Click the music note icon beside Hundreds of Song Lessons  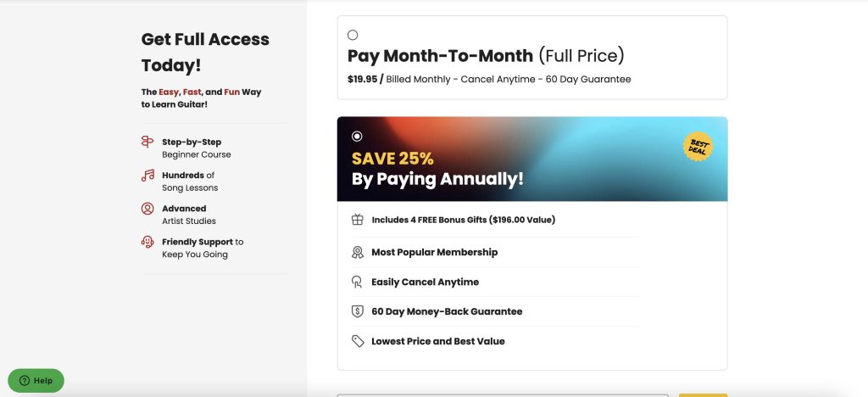point(147,176)
